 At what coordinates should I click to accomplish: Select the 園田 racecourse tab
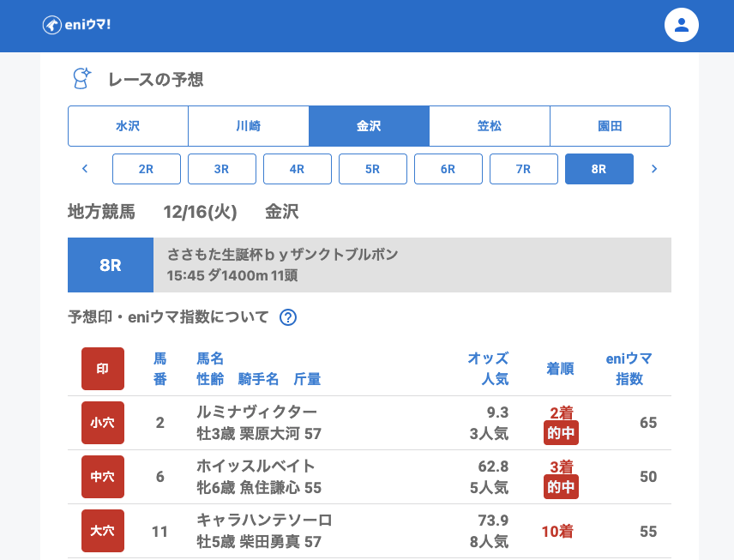[610, 126]
